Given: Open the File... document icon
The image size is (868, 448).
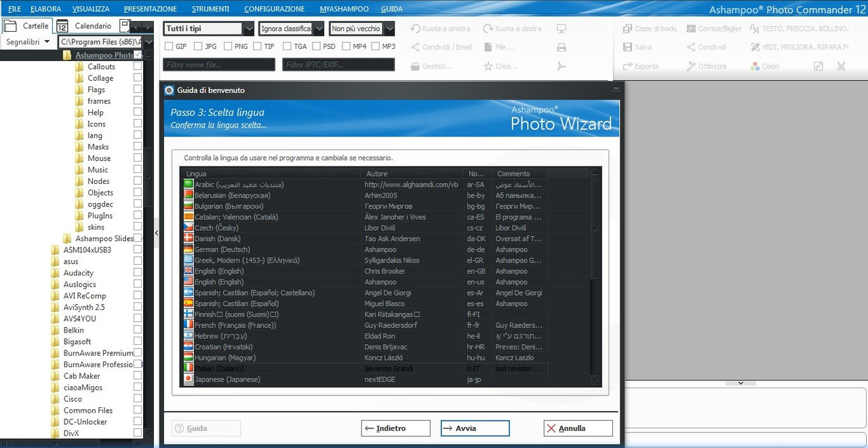Looking at the screenshot, I should [x=488, y=48].
